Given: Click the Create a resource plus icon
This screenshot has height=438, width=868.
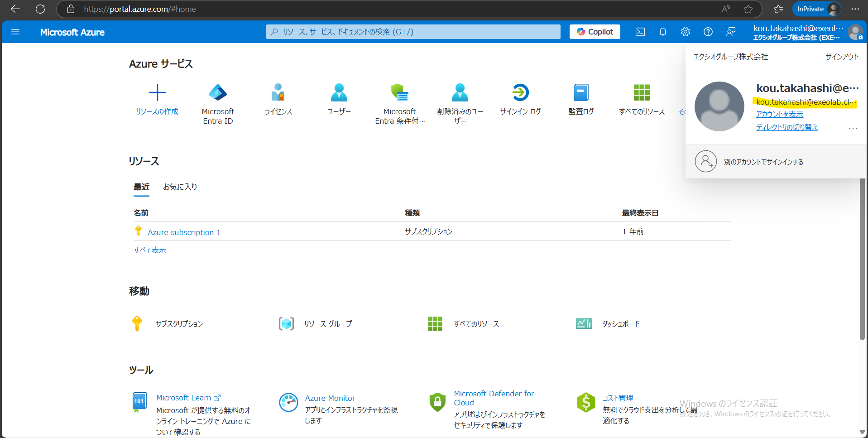Looking at the screenshot, I should pyautogui.click(x=157, y=93).
